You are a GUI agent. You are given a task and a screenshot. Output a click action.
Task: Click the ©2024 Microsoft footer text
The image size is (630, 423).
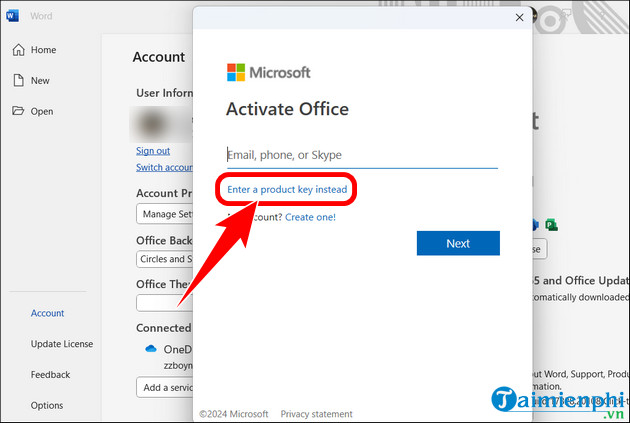click(x=234, y=414)
